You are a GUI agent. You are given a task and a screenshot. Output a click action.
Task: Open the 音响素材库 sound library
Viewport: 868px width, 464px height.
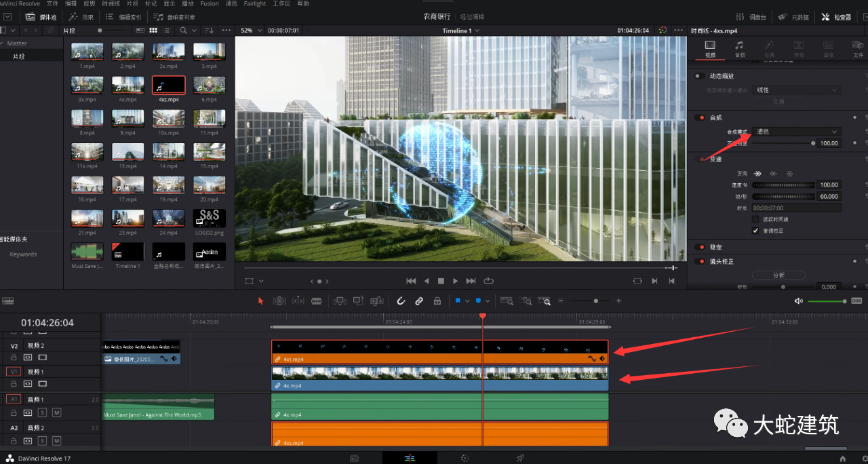tap(174, 17)
